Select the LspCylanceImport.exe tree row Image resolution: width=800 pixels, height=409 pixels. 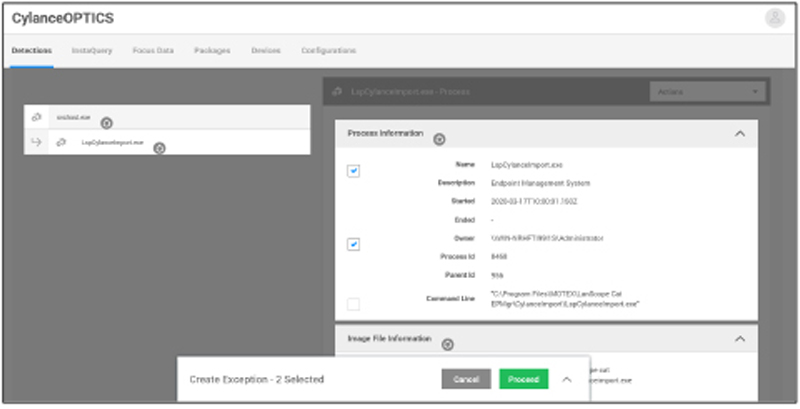pyautogui.click(x=167, y=142)
